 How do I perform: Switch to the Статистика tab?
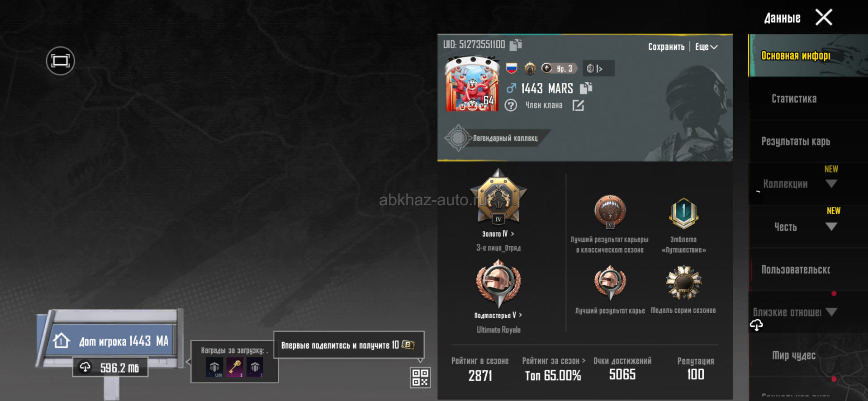(794, 99)
